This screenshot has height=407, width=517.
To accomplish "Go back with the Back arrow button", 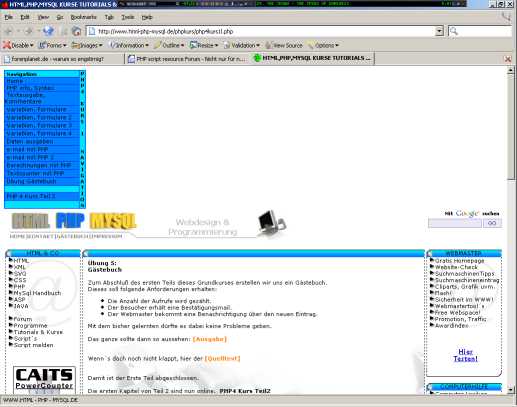I will click(x=9, y=32).
